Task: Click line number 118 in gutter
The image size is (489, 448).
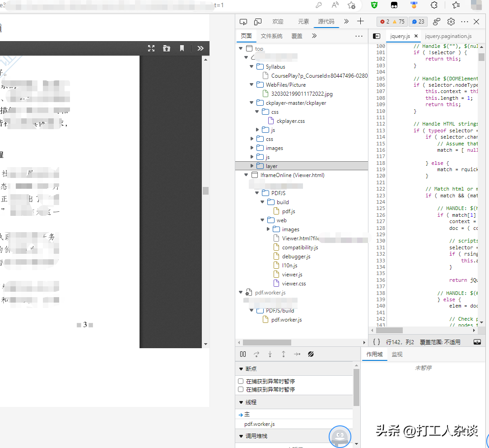Action: click(x=381, y=163)
